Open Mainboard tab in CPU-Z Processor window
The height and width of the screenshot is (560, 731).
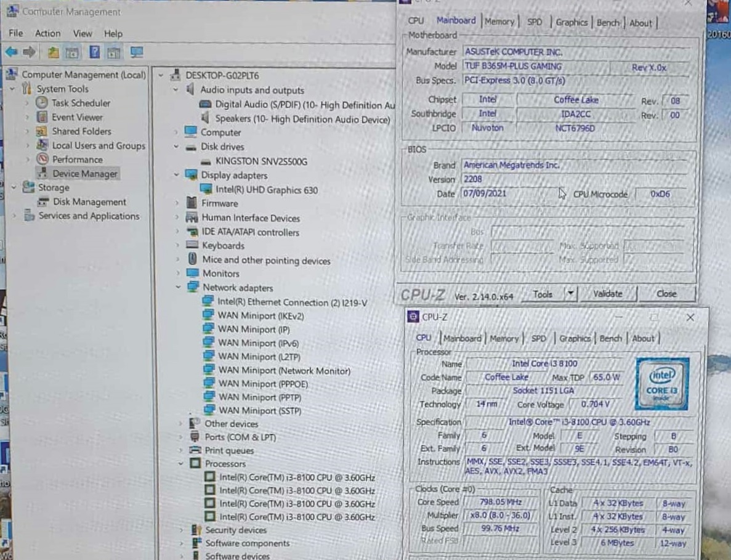pyautogui.click(x=462, y=338)
